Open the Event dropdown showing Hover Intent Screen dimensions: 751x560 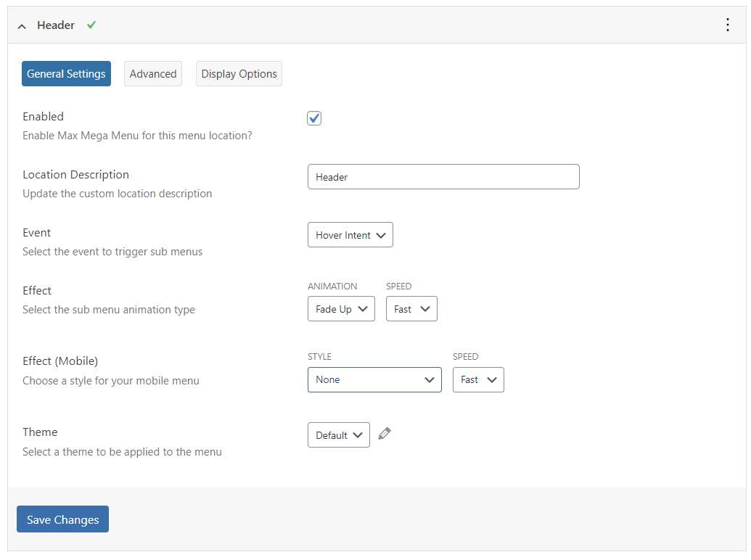tap(350, 235)
